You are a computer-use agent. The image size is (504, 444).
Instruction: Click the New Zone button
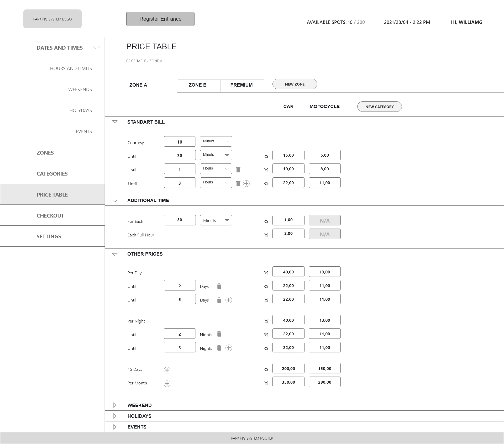click(x=295, y=84)
